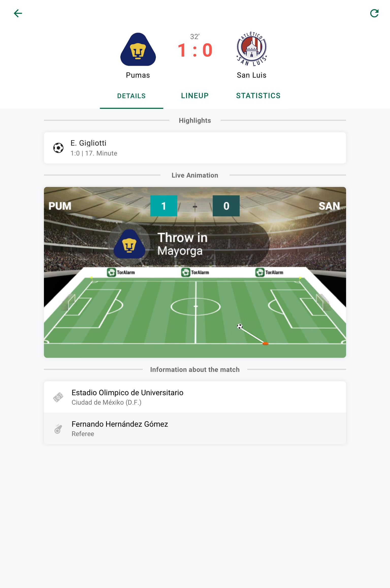Go back using the arrow icon
The height and width of the screenshot is (588, 390).
tap(18, 13)
